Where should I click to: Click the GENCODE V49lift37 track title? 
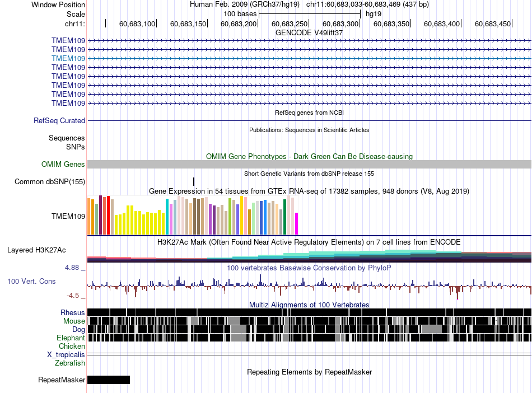[x=309, y=32]
